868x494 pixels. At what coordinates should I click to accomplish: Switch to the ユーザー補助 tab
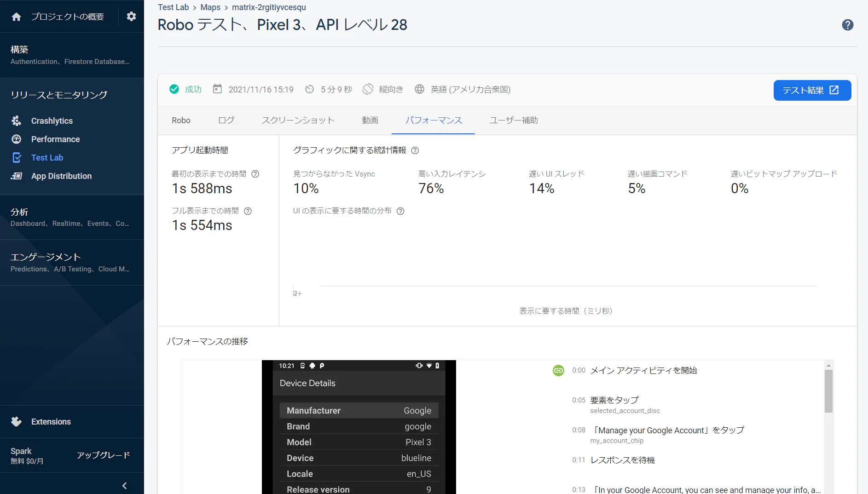click(x=514, y=121)
